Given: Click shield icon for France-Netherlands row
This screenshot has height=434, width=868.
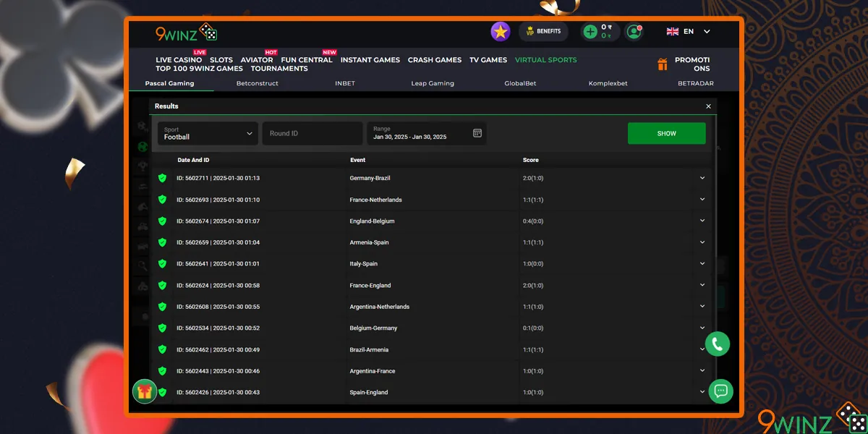Looking at the screenshot, I should point(162,200).
